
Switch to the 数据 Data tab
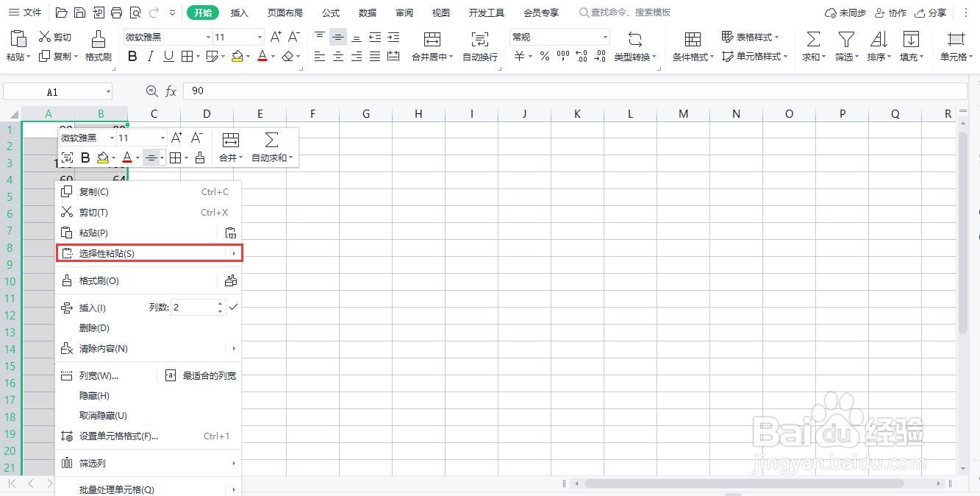[x=368, y=13]
